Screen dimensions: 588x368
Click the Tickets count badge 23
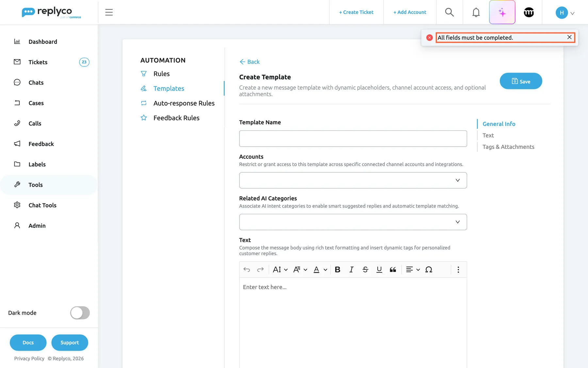coord(84,62)
